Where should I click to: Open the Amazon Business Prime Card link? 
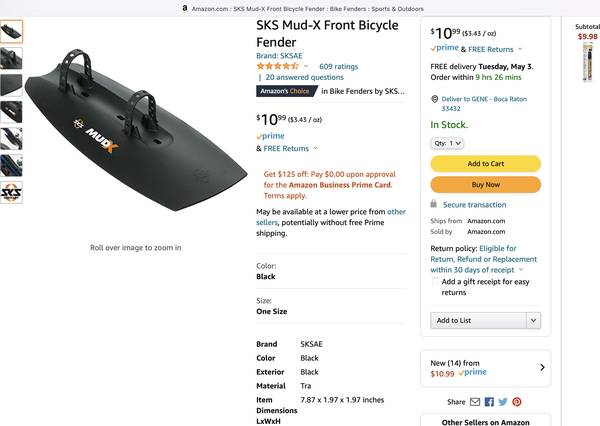pyautogui.click(x=337, y=185)
